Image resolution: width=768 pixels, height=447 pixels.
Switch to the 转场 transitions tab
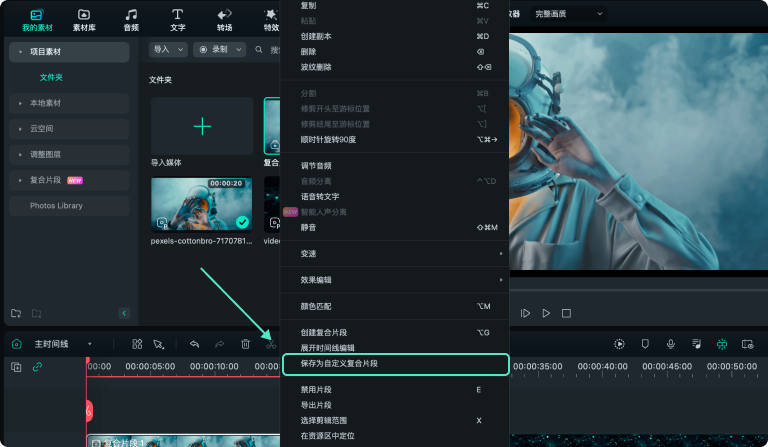224,20
